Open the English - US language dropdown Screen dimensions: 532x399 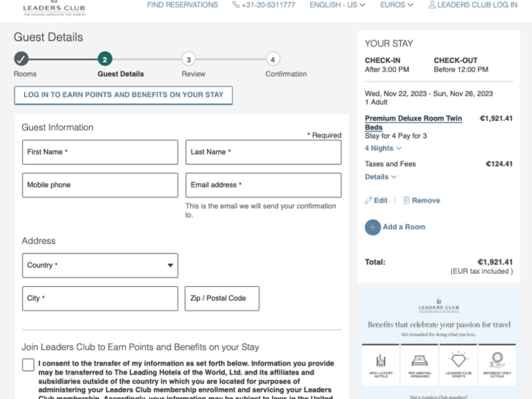pyautogui.click(x=337, y=5)
